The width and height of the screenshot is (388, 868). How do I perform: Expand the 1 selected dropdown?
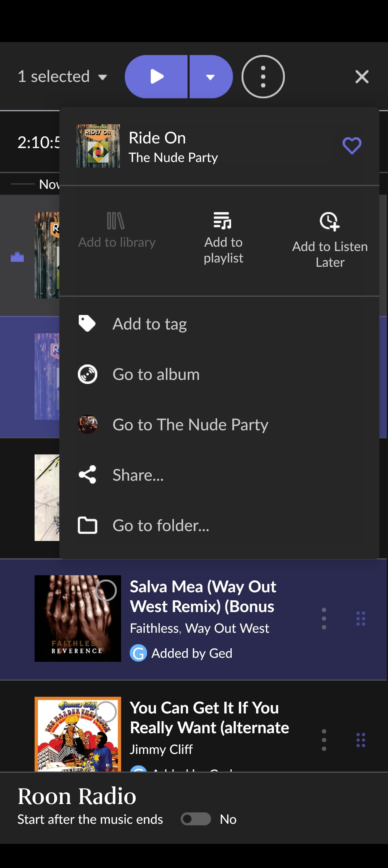62,77
